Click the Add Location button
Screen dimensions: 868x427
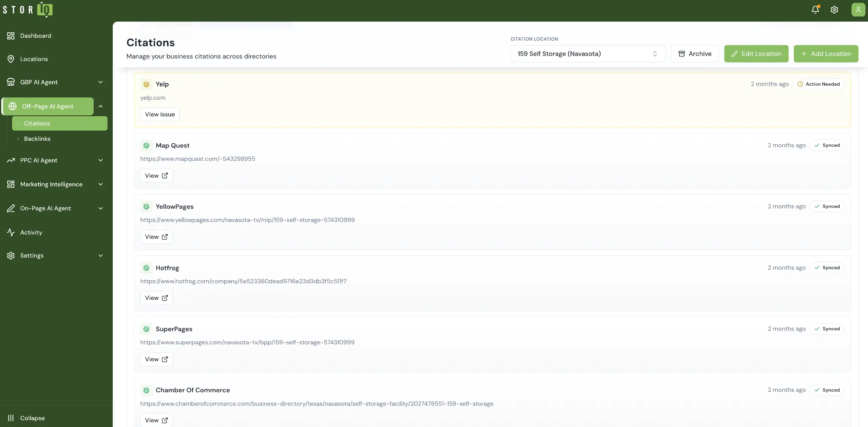coord(826,54)
